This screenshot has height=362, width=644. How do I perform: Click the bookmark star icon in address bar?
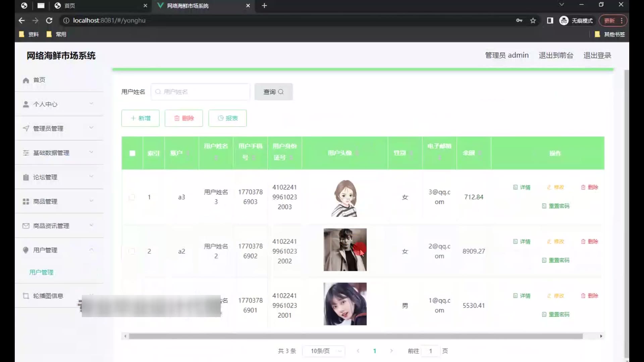533,21
